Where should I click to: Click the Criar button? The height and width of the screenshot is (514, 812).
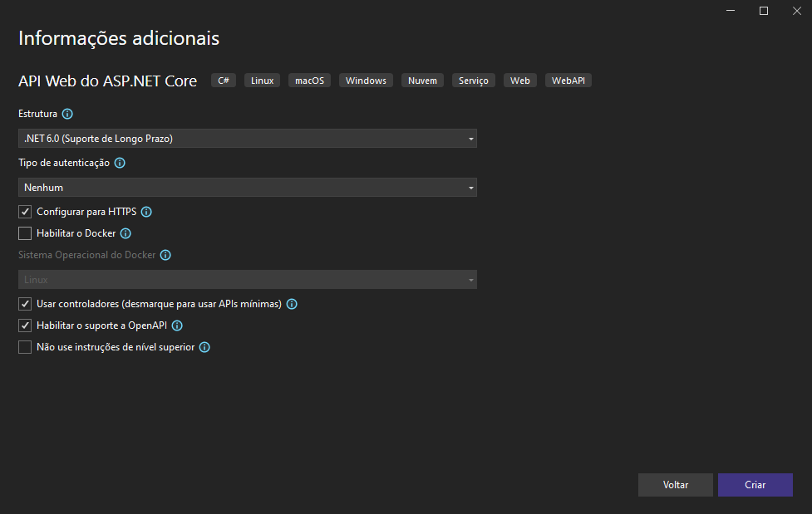[x=755, y=485]
